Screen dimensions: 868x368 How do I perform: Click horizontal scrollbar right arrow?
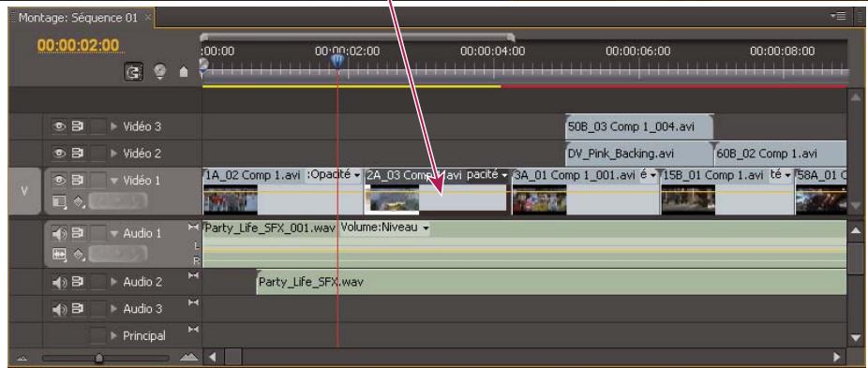tap(837, 358)
